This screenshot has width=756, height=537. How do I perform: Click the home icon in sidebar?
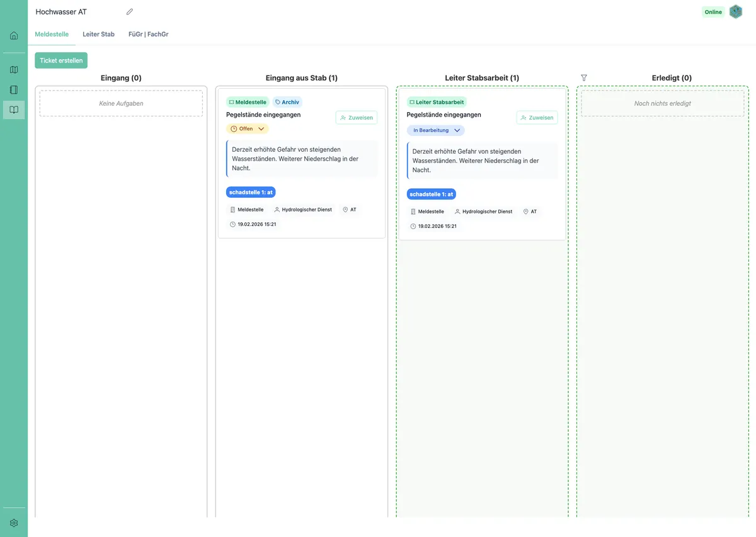click(x=14, y=35)
